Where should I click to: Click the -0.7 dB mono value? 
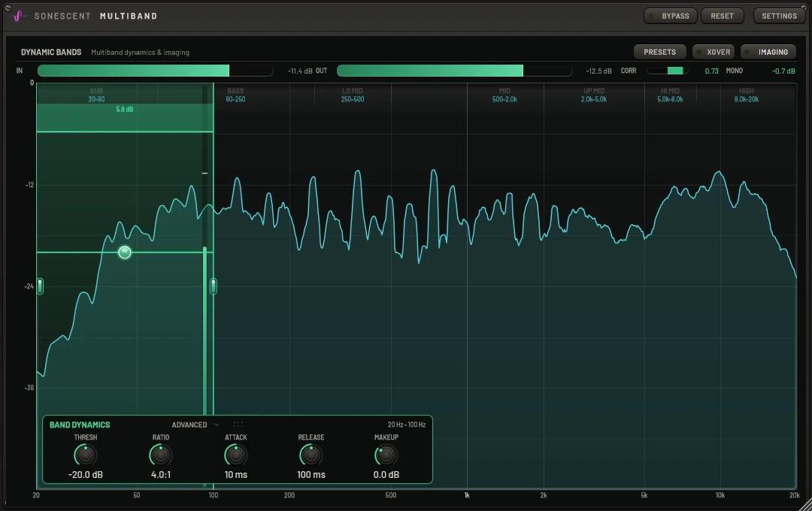783,71
